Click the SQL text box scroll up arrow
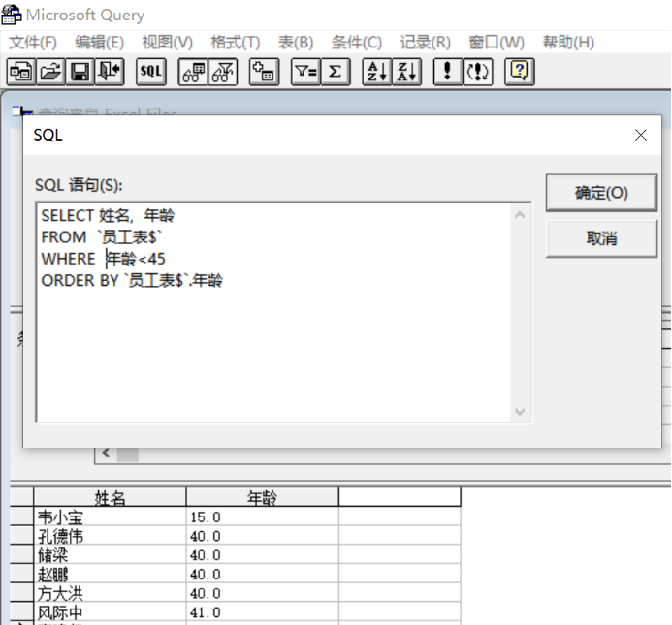Image resolution: width=672 pixels, height=625 pixels. [520, 215]
